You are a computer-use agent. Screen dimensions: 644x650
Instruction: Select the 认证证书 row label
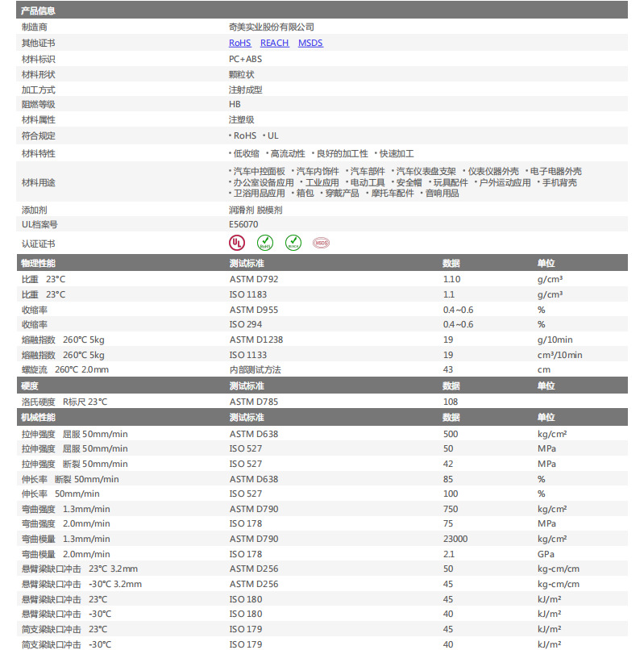(38, 244)
